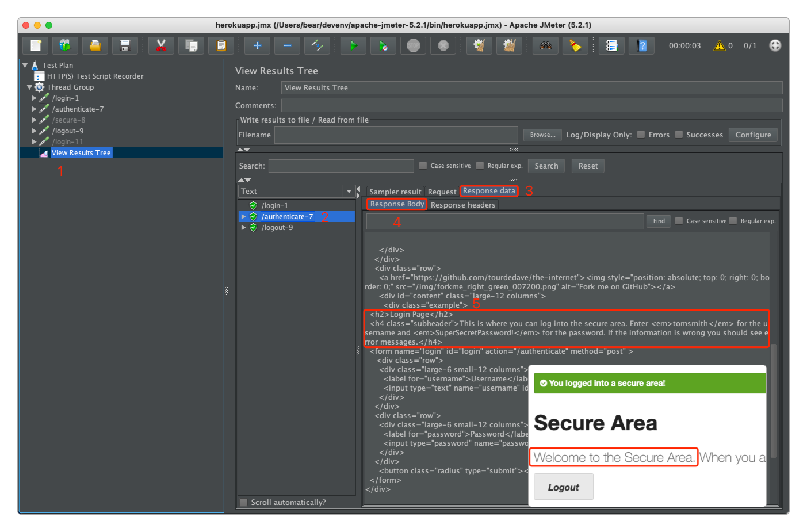Viewport: 807px width, 532px height.
Task: Click the Shutdown test icon
Action: 443,45
